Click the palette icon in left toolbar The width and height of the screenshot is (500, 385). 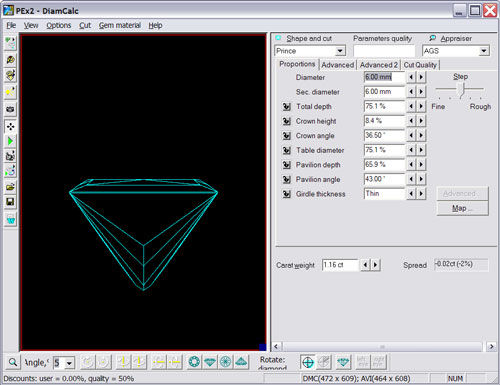(x=10, y=60)
